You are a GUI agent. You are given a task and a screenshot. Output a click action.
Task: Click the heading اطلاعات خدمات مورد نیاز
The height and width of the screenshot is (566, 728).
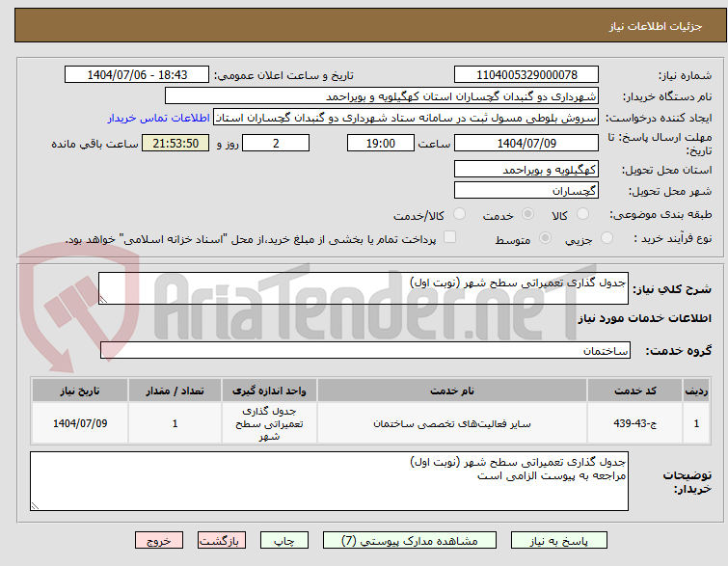coord(644,318)
